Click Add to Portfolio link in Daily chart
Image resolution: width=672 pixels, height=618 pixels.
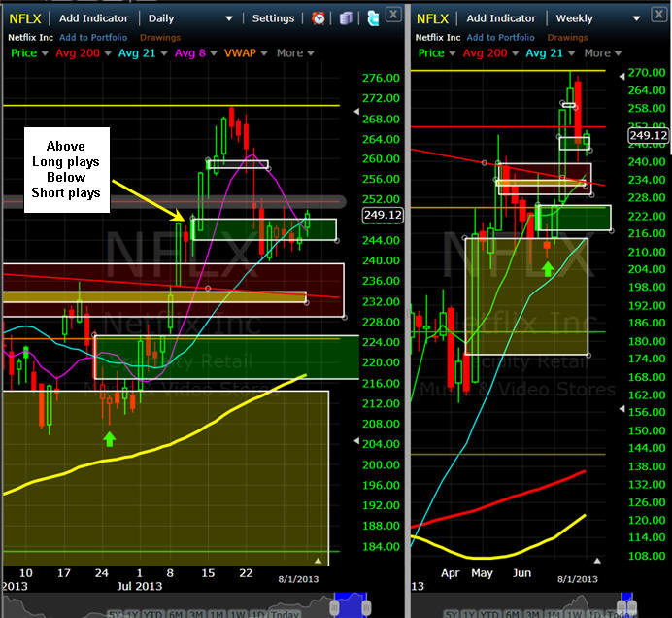coord(93,37)
